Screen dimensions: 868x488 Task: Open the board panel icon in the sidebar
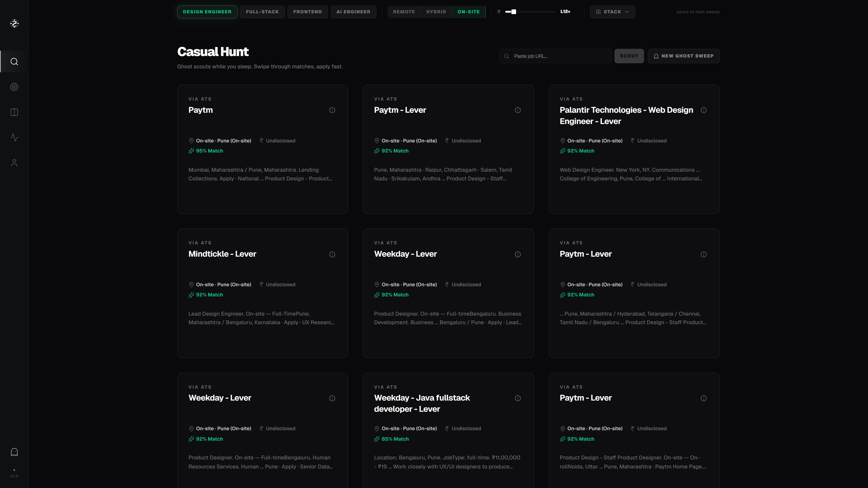coord(14,112)
